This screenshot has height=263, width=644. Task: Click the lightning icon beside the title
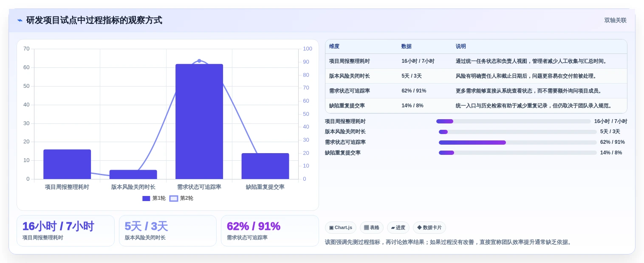coord(20,20)
